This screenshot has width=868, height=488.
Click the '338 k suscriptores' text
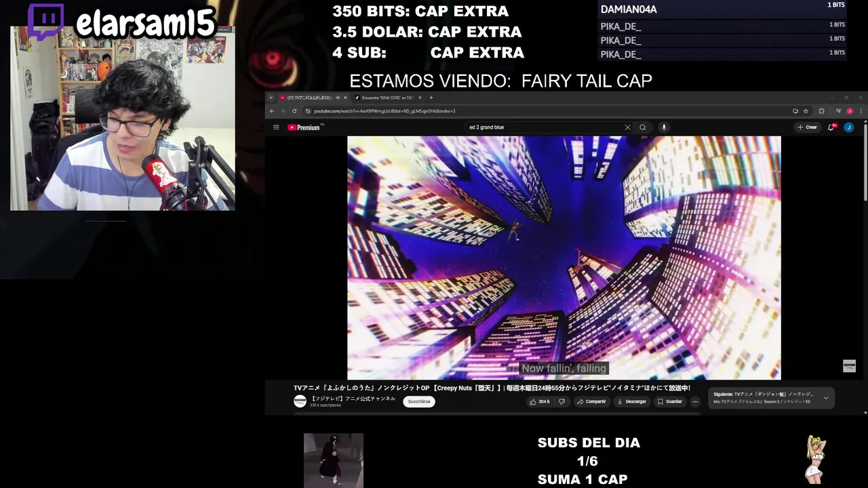[x=325, y=405]
